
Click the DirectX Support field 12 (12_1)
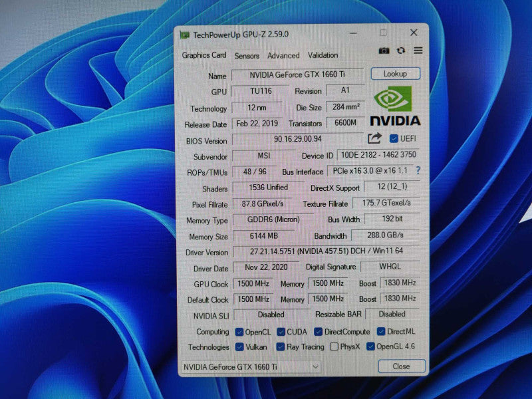click(392, 186)
